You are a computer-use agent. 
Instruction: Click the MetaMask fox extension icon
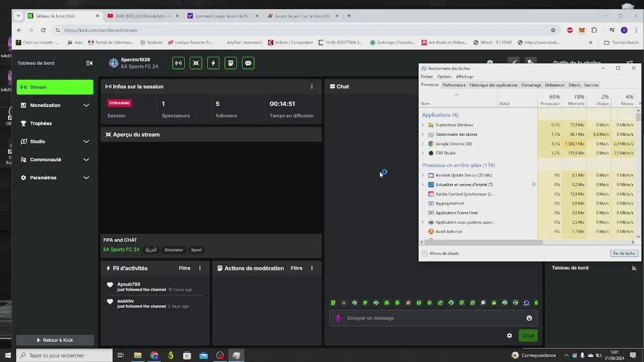pyautogui.click(x=582, y=30)
